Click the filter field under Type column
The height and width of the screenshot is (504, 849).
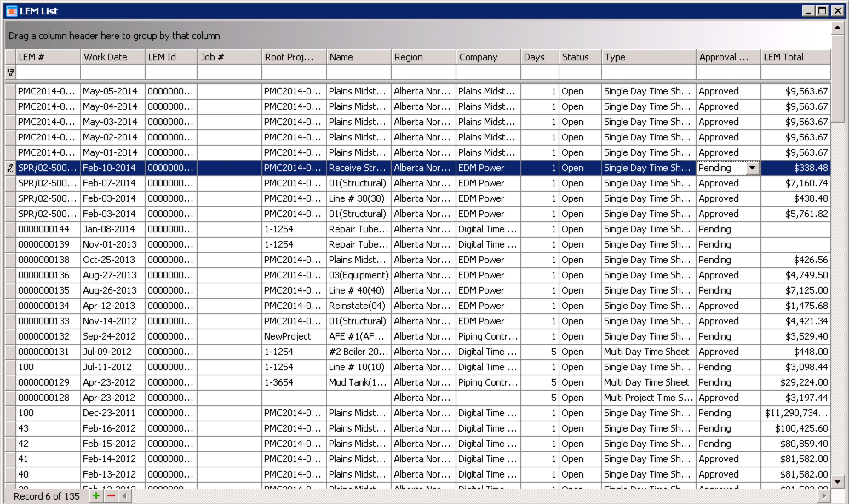point(648,72)
